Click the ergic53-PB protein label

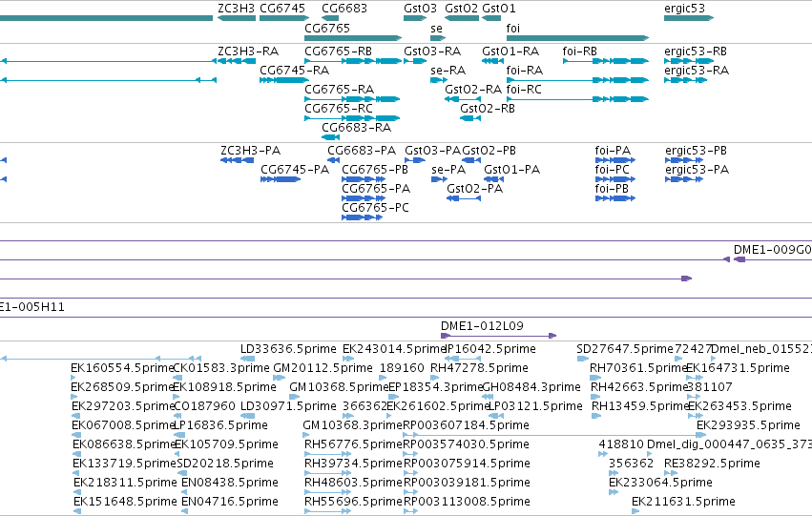[x=696, y=151]
